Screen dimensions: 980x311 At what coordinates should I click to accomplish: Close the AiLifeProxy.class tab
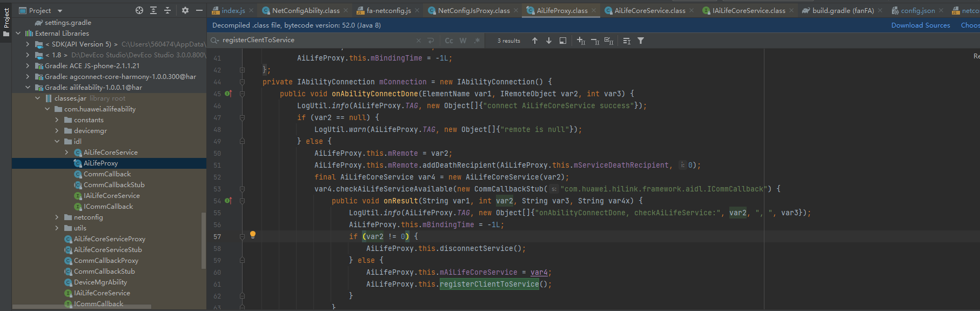pos(594,10)
